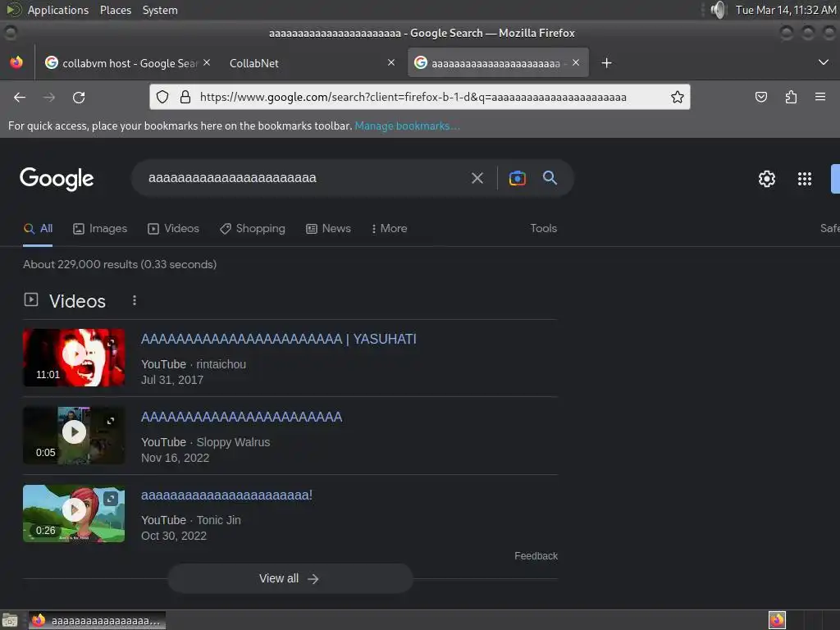Reload the page with the refresh icon

(79, 97)
